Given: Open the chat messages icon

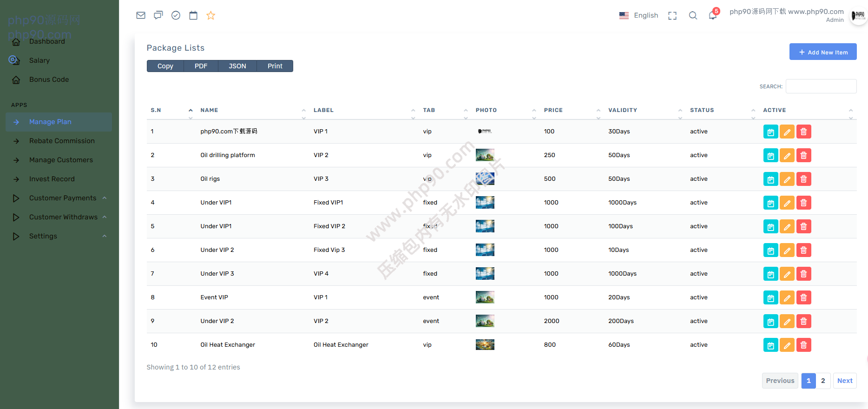Looking at the screenshot, I should [158, 15].
